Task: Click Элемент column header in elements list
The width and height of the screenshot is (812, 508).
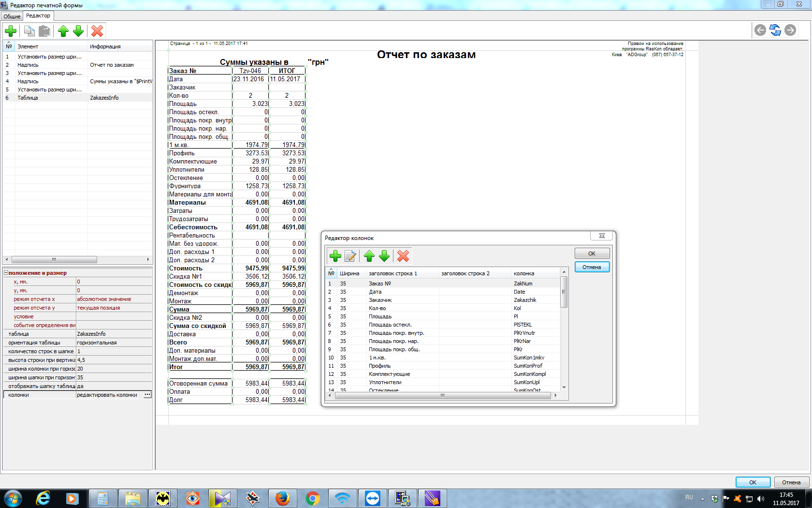Action: click(x=52, y=46)
